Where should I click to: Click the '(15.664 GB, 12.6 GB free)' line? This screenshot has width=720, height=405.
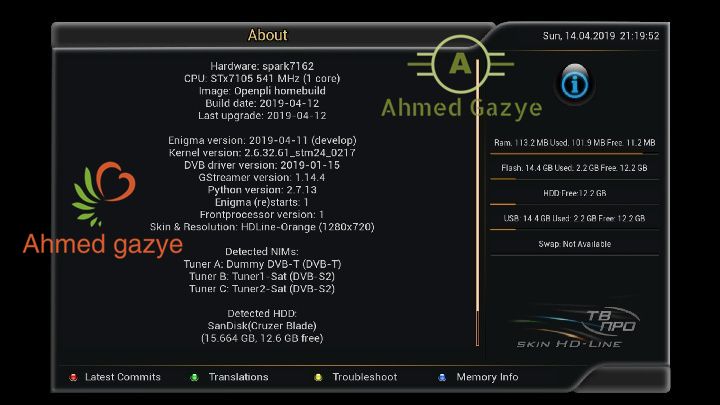[262, 338]
